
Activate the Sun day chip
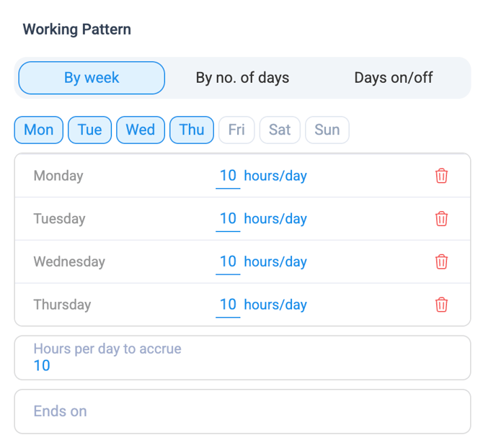click(x=327, y=130)
